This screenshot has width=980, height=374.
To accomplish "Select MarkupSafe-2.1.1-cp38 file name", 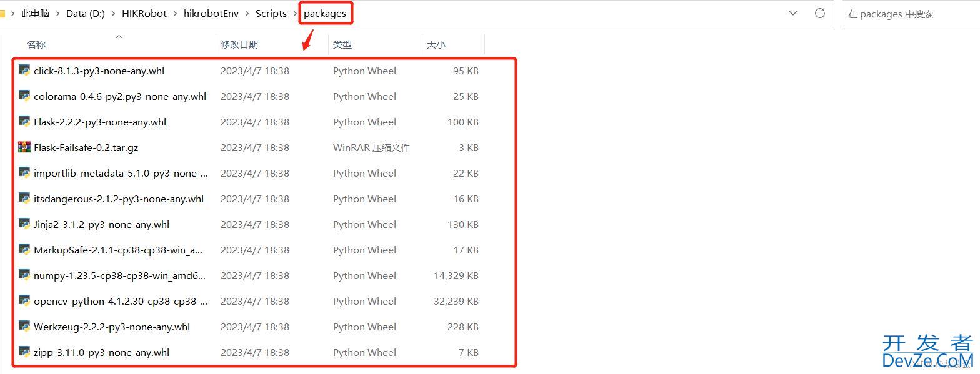I will pyautogui.click(x=118, y=250).
